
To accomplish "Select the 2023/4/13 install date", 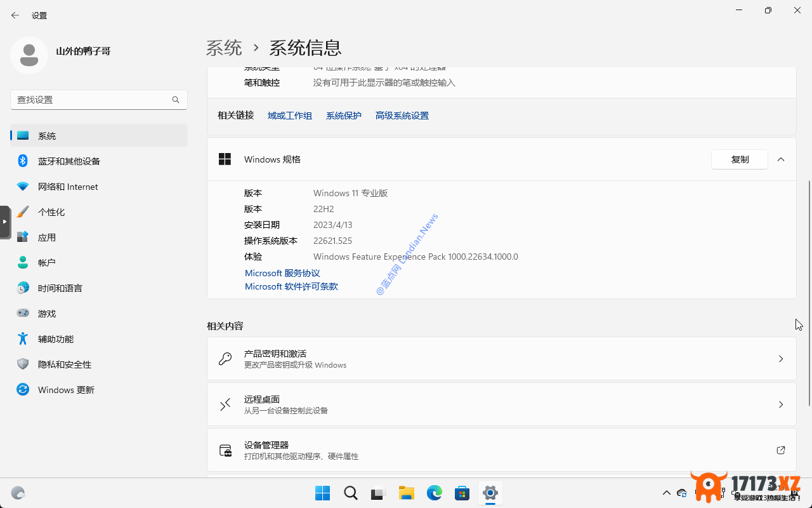I will pos(332,225).
